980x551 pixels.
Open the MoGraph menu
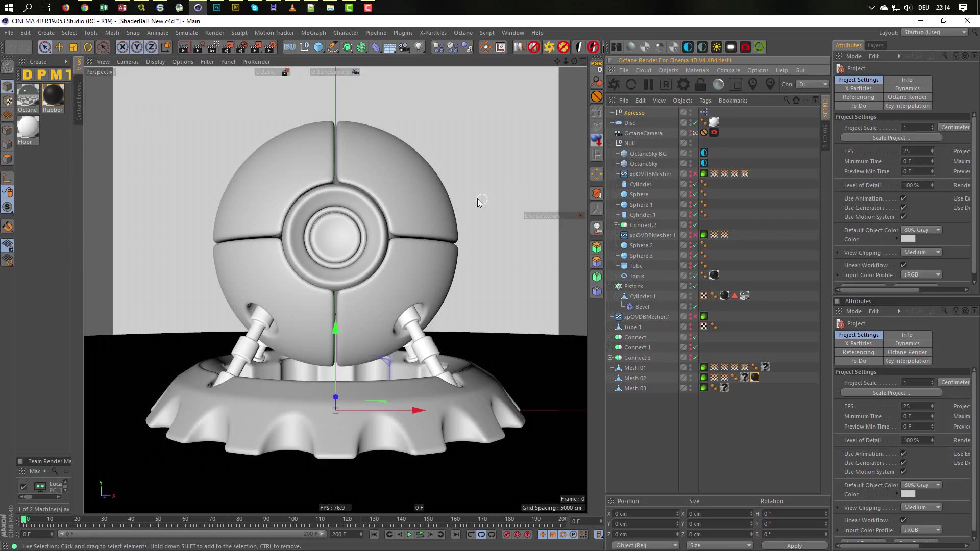pos(313,33)
